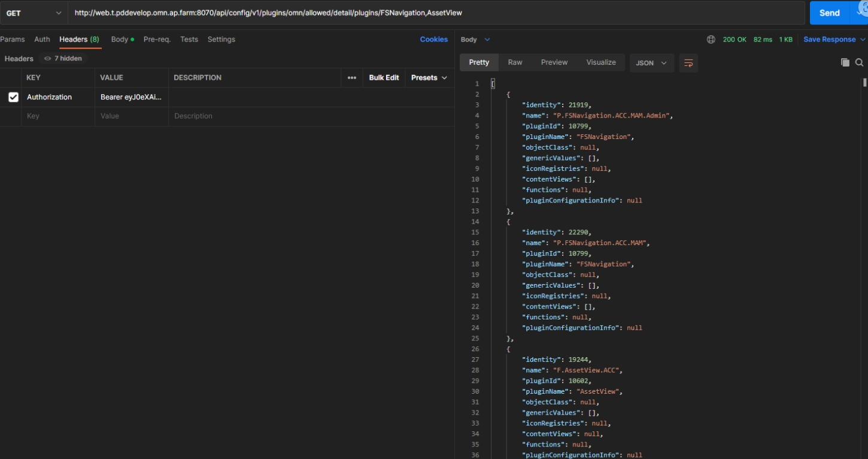Viewport: 868px width, 459px height.
Task: Click the empty Key field in headers table
Action: pos(59,116)
